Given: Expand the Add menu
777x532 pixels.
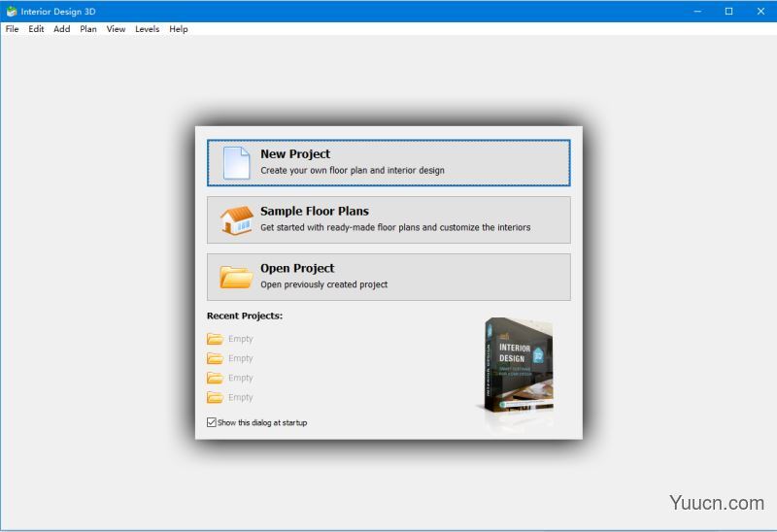Looking at the screenshot, I should point(62,29).
